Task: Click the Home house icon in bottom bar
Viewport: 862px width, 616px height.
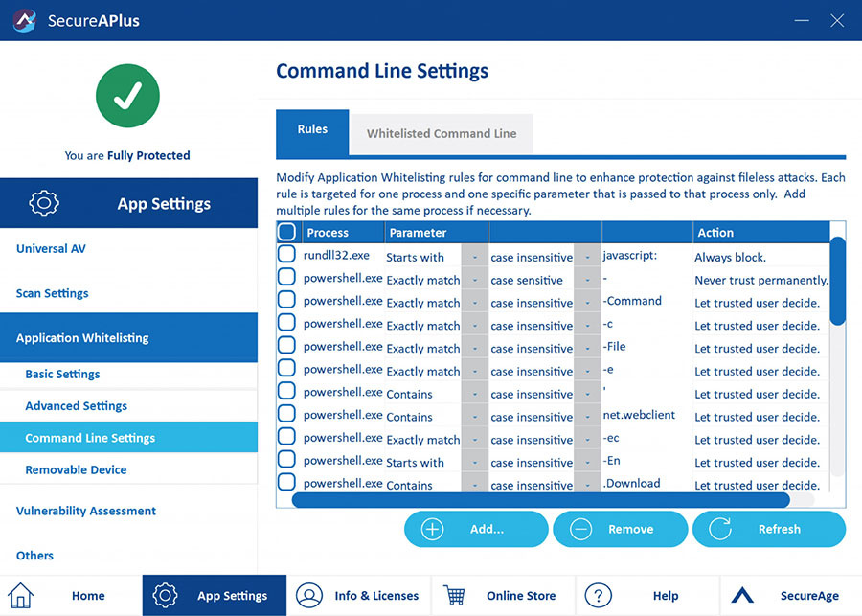Action: [21, 596]
